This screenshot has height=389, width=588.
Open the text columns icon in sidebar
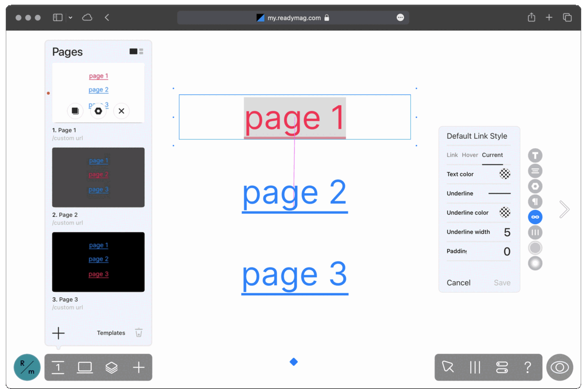(535, 232)
